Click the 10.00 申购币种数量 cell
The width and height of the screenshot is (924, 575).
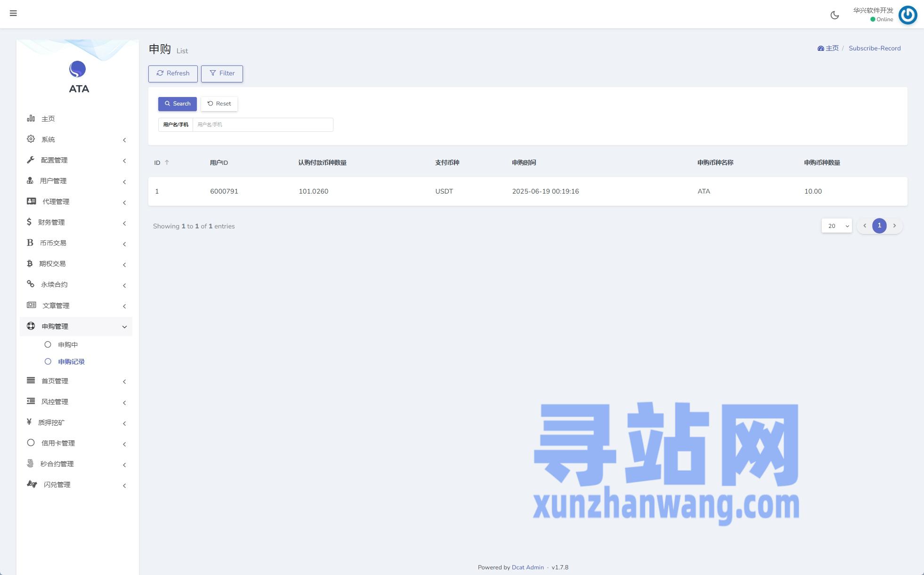coord(813,191)
